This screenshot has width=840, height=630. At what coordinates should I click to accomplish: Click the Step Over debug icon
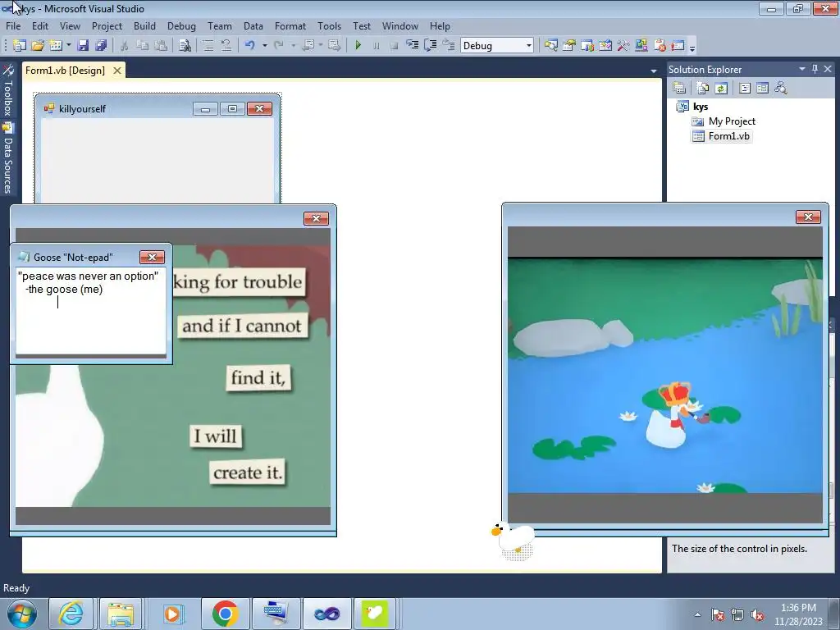[430, 46]
